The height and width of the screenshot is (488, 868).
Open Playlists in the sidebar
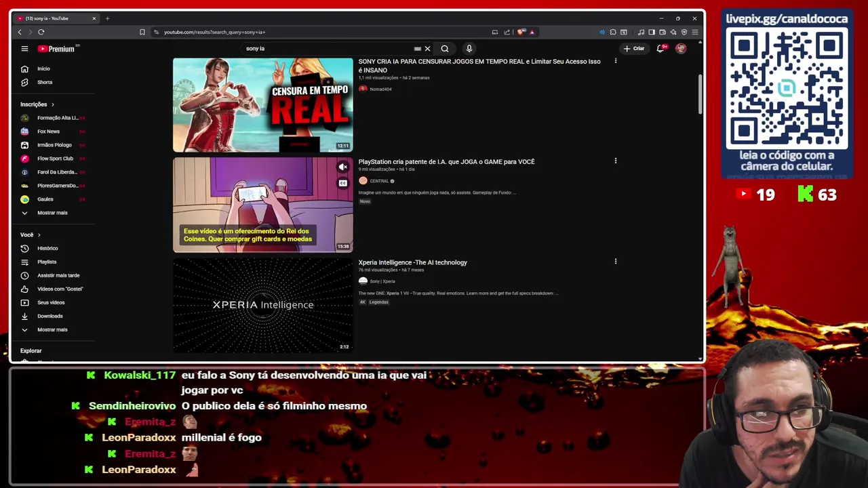point(52,262)
